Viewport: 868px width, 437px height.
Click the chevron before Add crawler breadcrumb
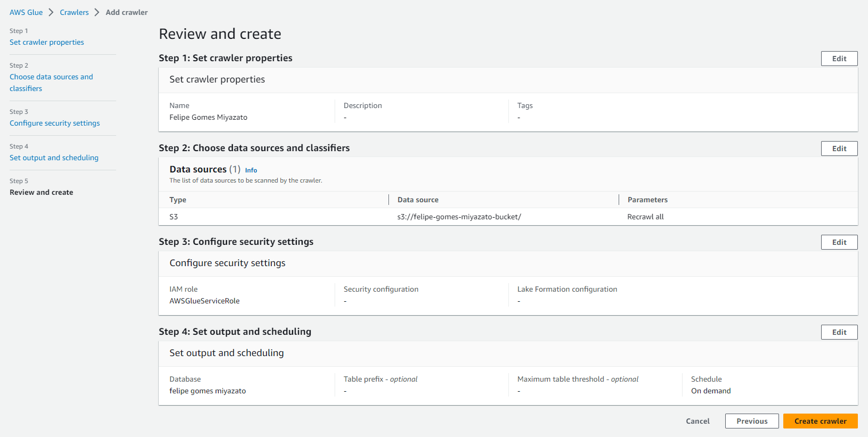click(97, 12)
